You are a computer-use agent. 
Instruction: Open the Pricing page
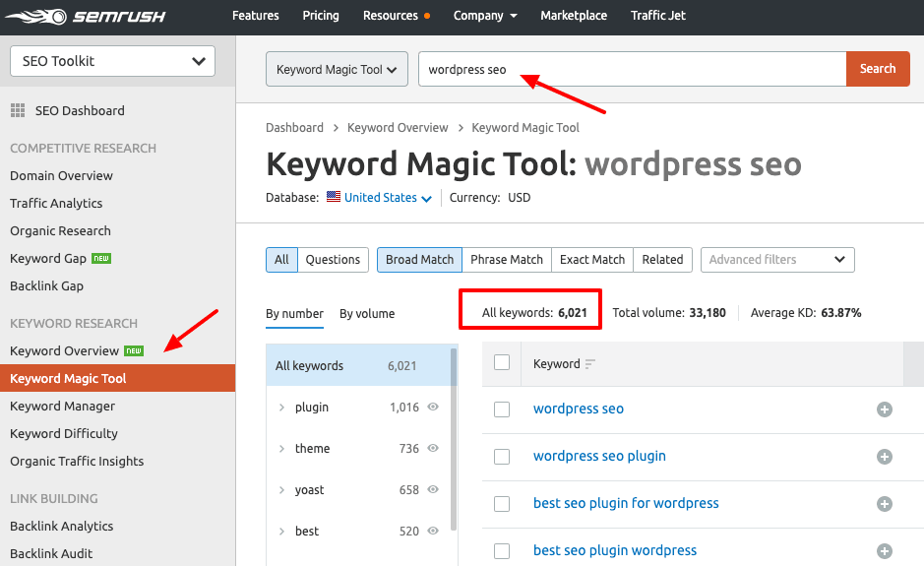[321, 16]
